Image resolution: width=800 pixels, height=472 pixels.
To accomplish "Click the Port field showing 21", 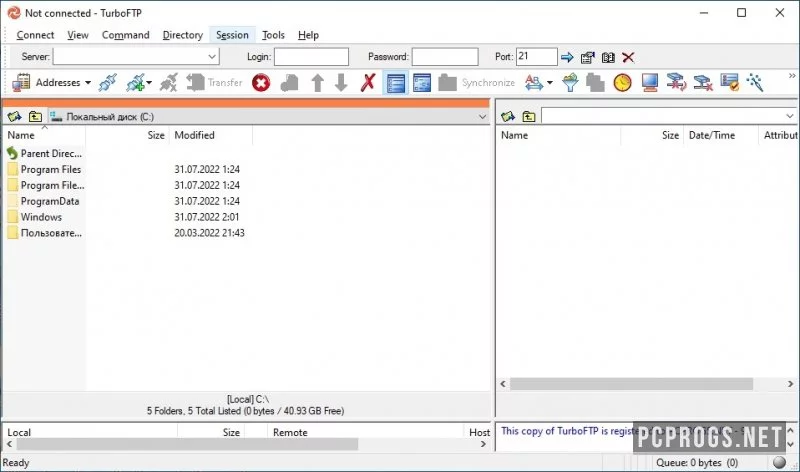I will point(536,57).
